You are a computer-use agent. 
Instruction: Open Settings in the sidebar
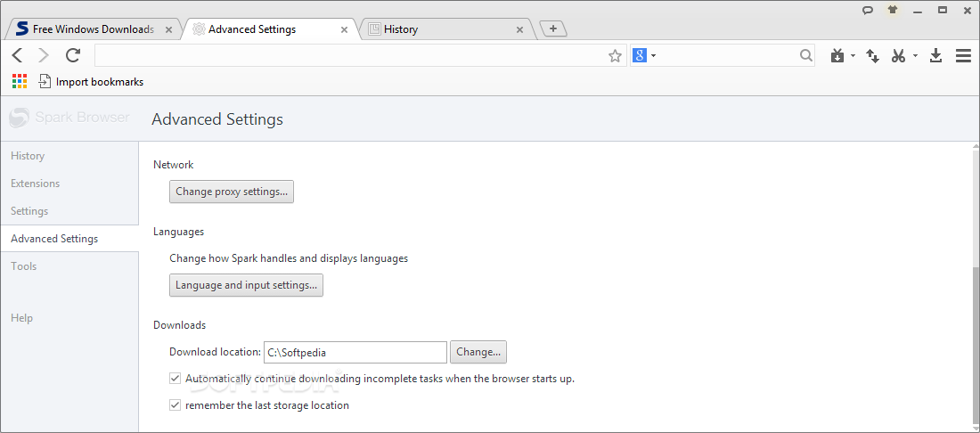click(29, 211)
